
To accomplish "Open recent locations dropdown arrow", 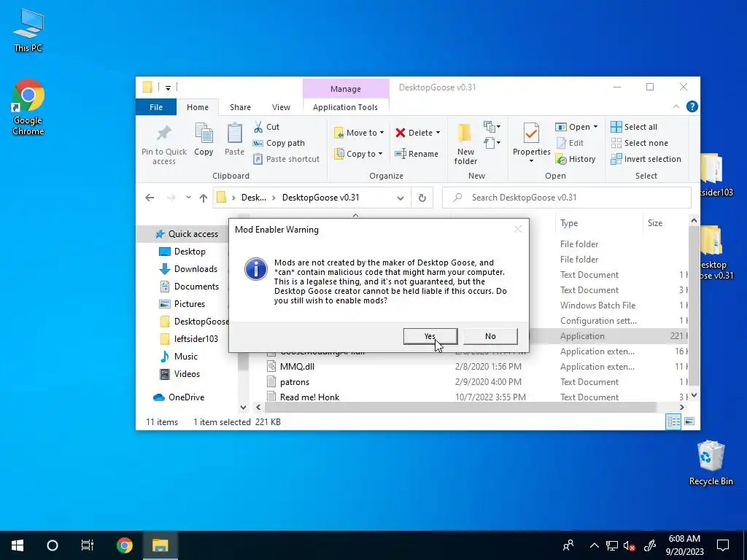I will (189, 198).
